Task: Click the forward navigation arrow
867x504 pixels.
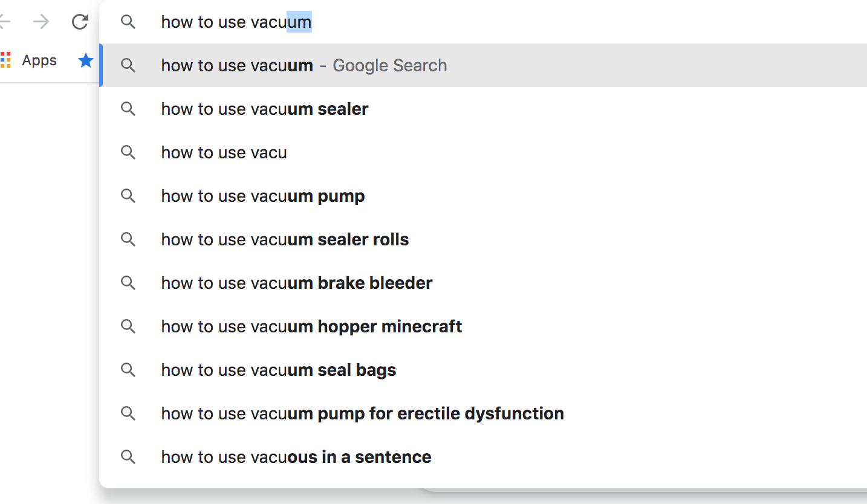Action: click(x=41, y=22)
